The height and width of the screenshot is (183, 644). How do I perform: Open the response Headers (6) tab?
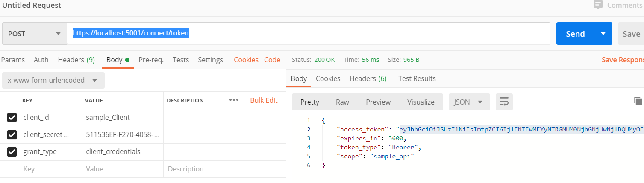click(368, 78)
